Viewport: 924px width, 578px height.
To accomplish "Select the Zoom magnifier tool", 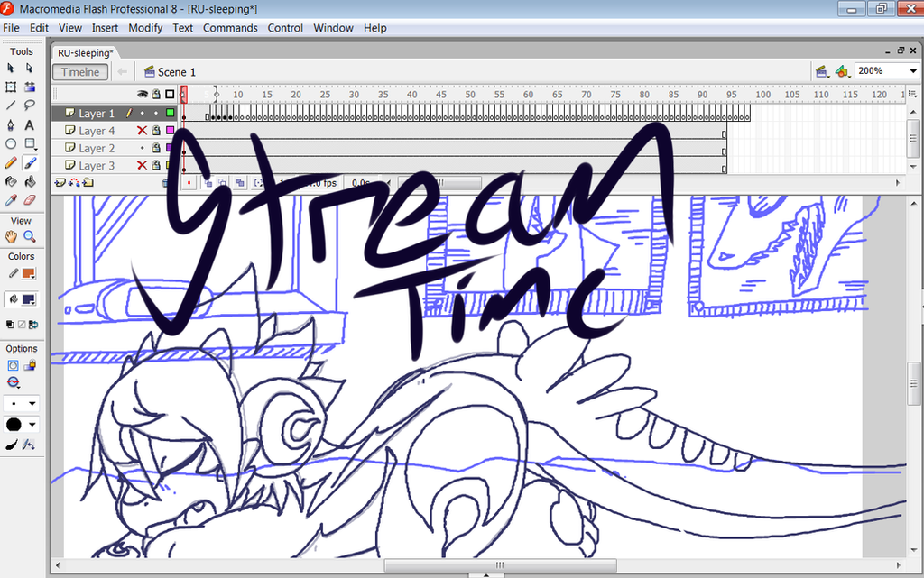I will (30, 236).
